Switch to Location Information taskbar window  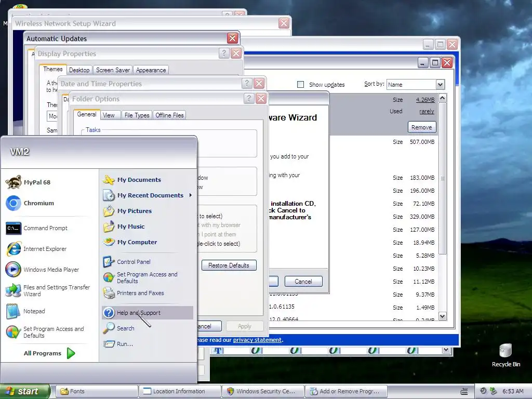click(180, 391)
